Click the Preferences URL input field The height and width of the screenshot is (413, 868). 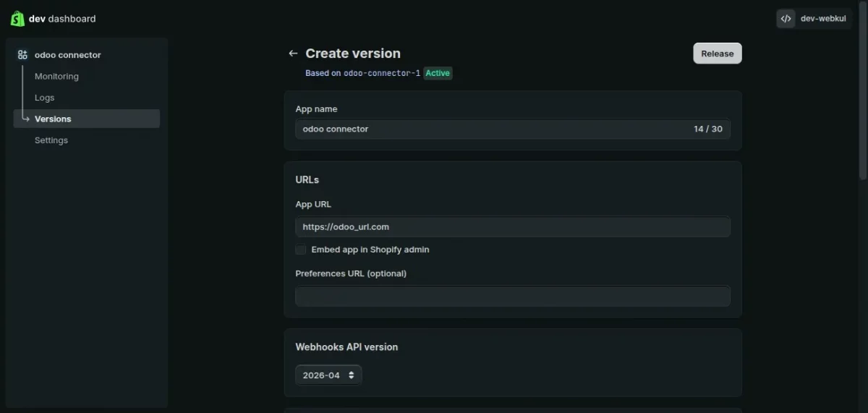[x=513, y=296]
